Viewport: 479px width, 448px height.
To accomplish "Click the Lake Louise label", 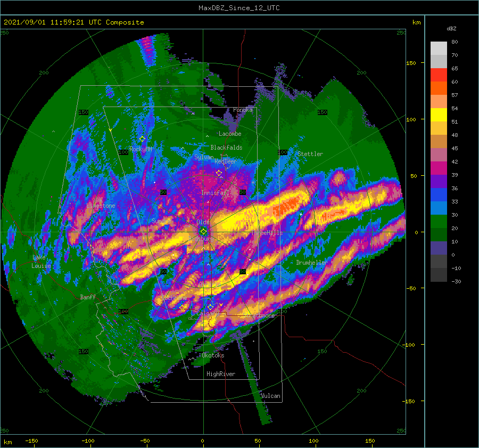I will coord(41,262).
